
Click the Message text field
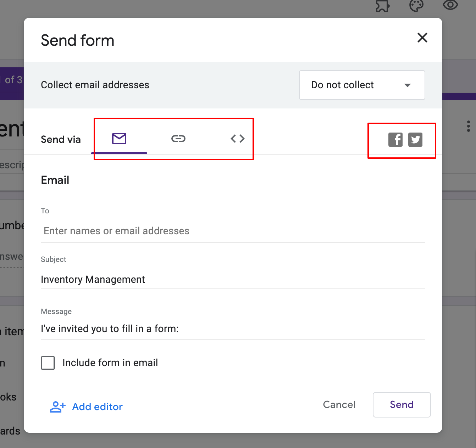233,329
